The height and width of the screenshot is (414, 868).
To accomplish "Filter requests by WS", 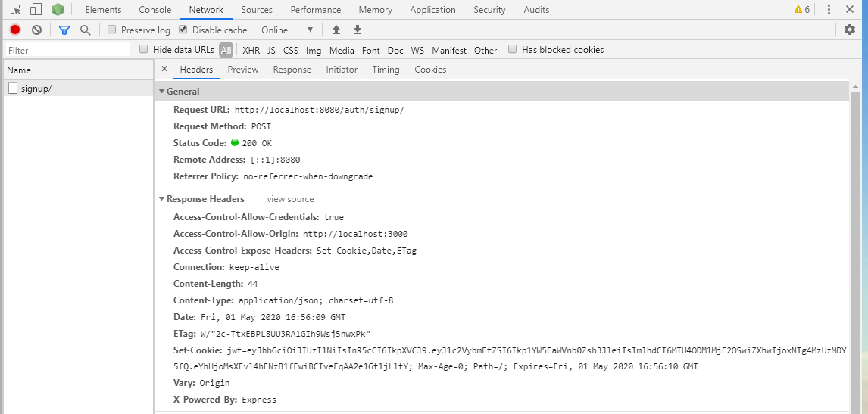I will (417, 51).
